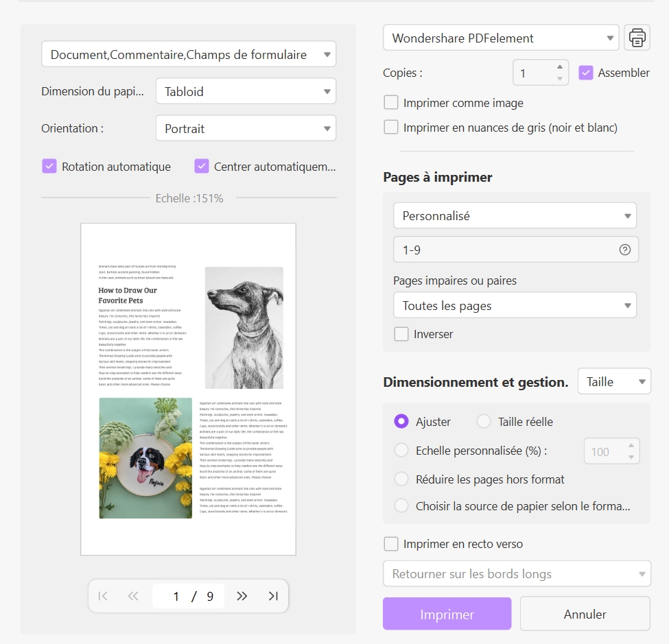Viewport: 669px width, 644px height.
Task: Enable Imprimer en nuances de gris
Action: (x=391, y=128)
